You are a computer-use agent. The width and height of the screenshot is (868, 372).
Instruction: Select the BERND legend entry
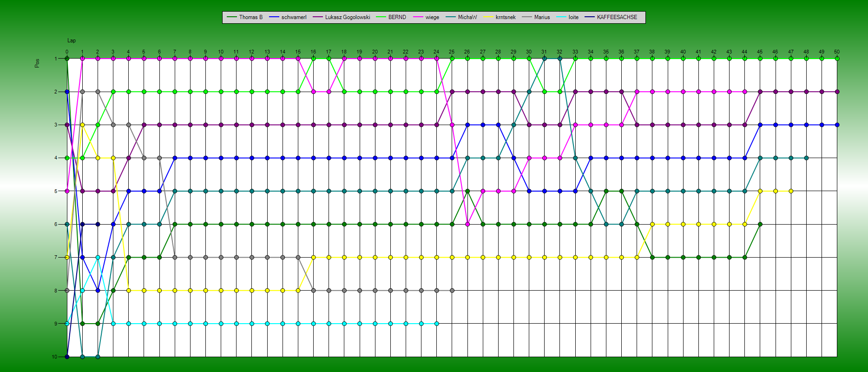pyautogui.click(x=397, y=17)
